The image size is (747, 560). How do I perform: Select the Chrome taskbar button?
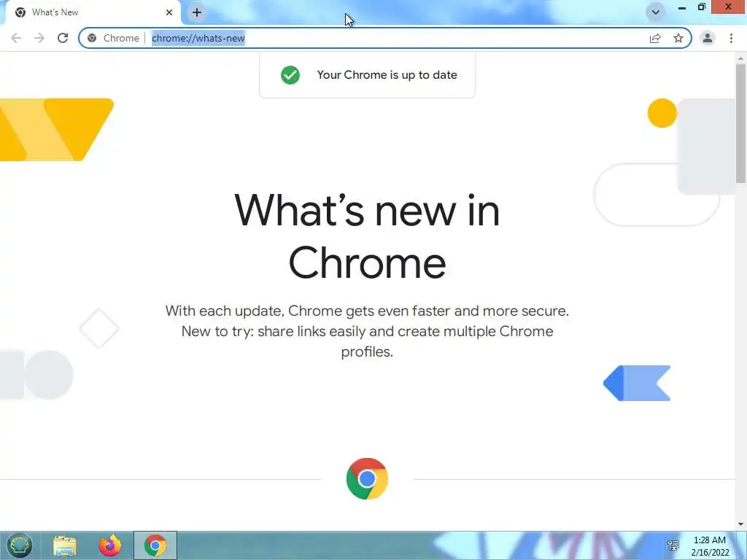(x=155, y=545)
